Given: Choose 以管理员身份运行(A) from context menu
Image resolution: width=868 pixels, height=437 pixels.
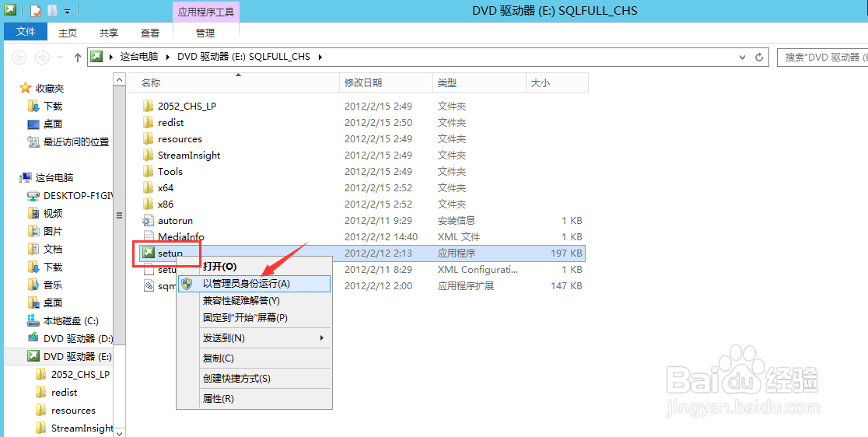Looking at the screenshot, I should coord(254,284).
